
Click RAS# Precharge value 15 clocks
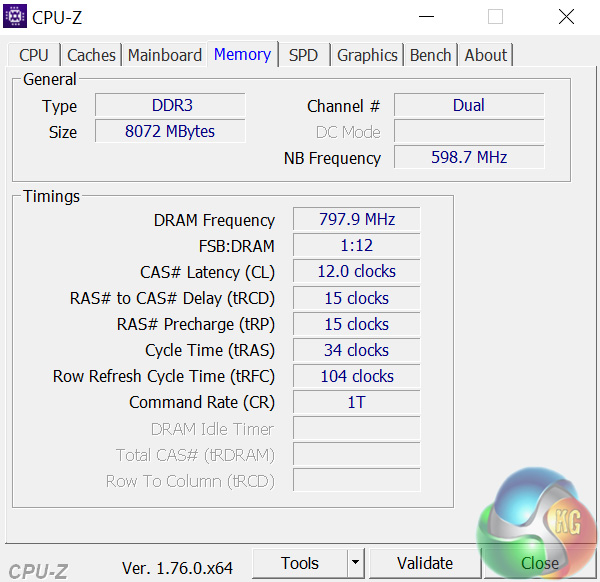click(x=357, y=324)
